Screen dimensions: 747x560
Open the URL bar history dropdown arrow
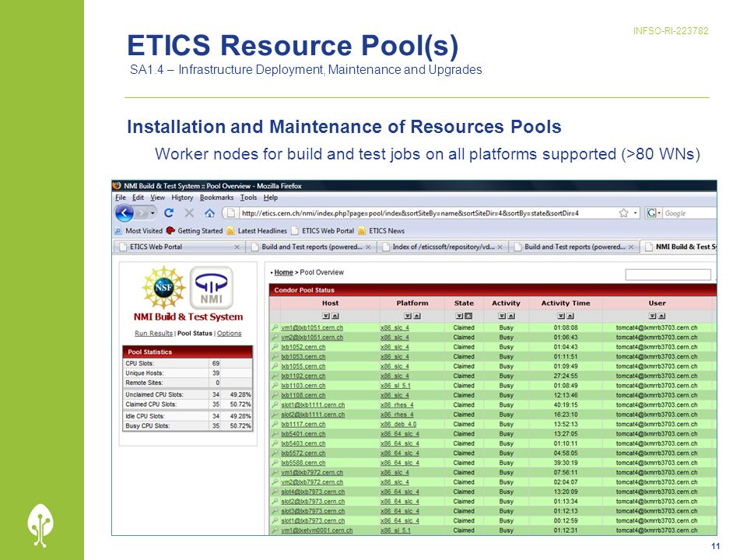pyautogui.click(x=635, y=213)
